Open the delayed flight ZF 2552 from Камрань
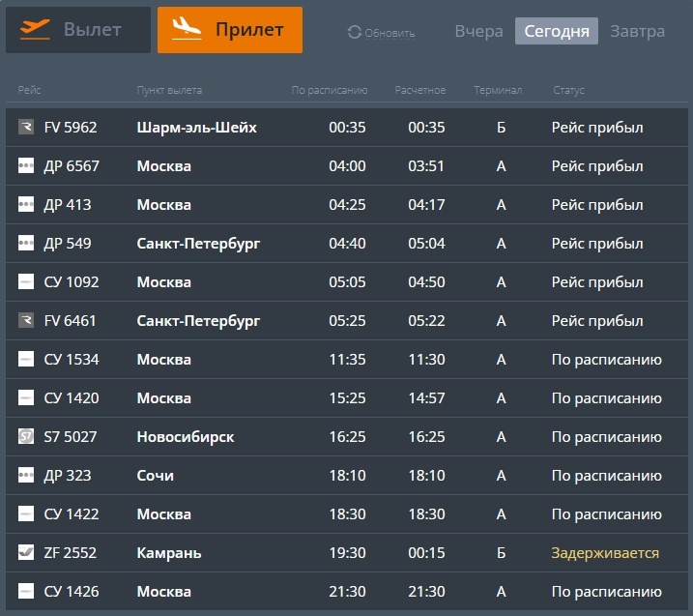The width and height of the screenshot is (693, 616). coord(346,553)
